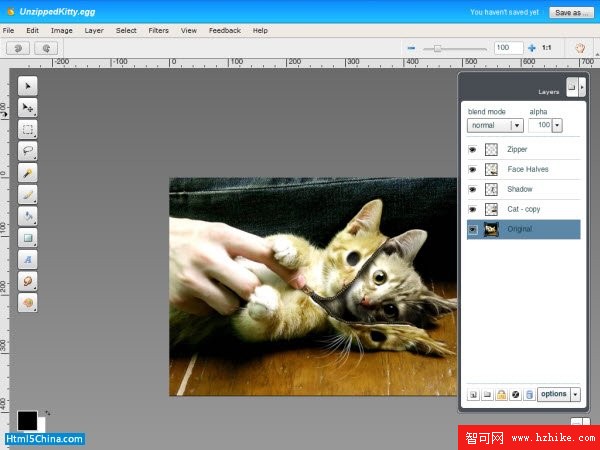
Task: Activate the hand pan tool
Action: tap(580, 48)
